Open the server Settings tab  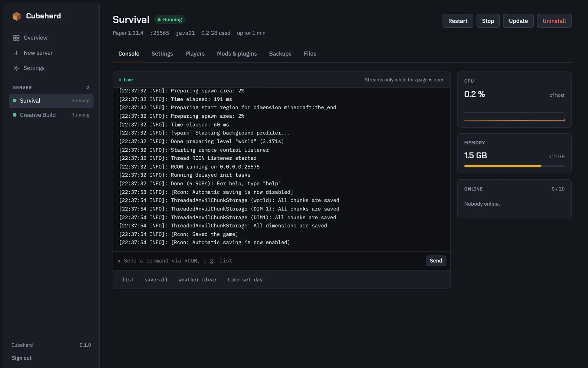[x=162, y=54]
